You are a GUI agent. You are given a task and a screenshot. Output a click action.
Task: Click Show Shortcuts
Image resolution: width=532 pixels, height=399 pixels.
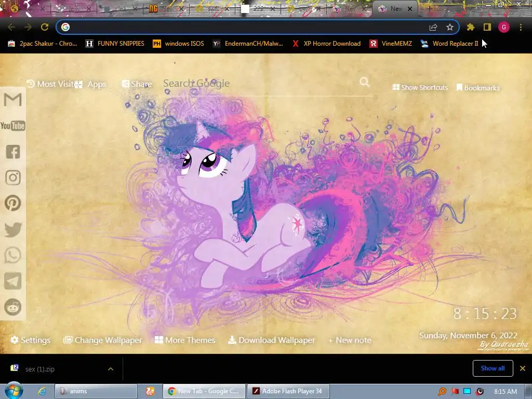tap(420, 87)
